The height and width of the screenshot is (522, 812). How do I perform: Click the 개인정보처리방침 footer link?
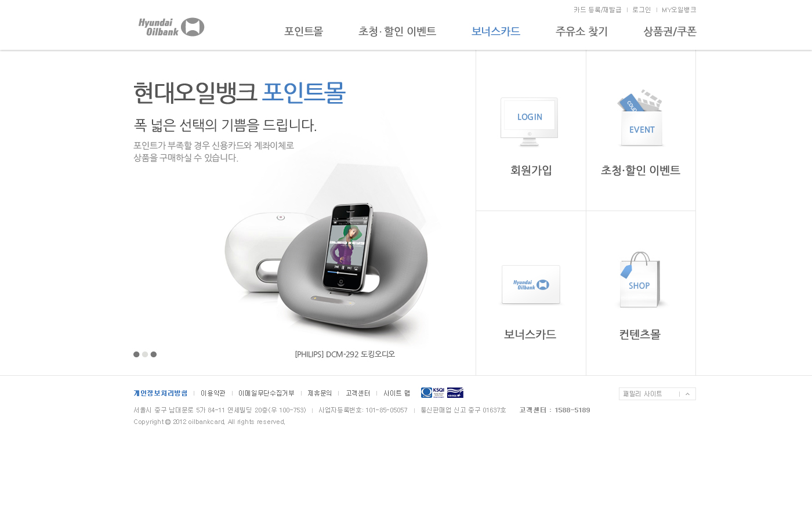[161, 393]
